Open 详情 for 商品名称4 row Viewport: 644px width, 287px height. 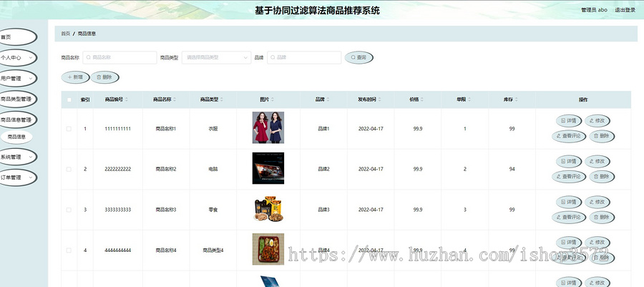[x=569, y=242]
